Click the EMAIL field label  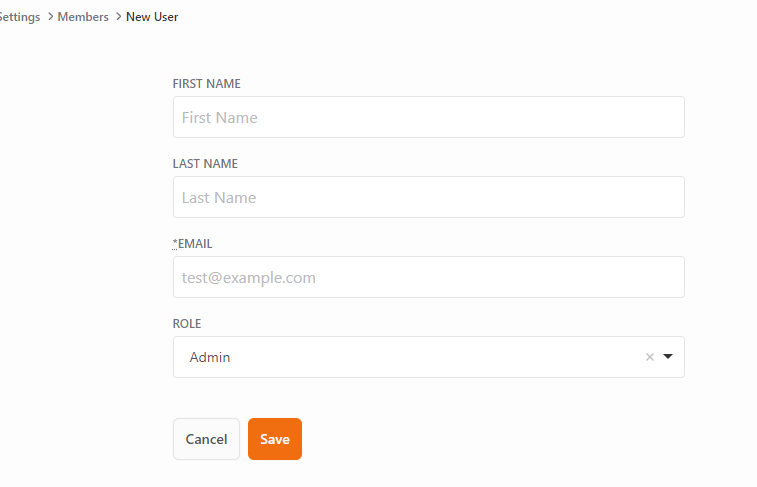(195, 244)
